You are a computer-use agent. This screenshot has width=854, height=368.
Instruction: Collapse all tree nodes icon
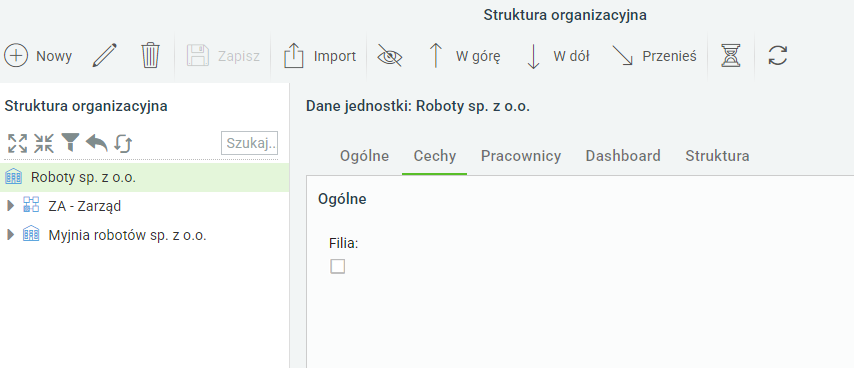44,143
